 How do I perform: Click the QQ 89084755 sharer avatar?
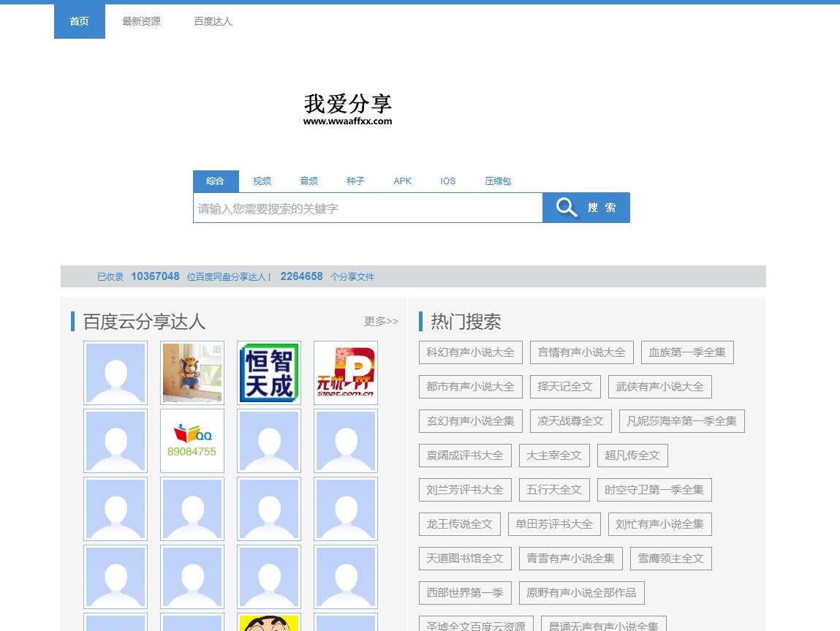point(192,440)
